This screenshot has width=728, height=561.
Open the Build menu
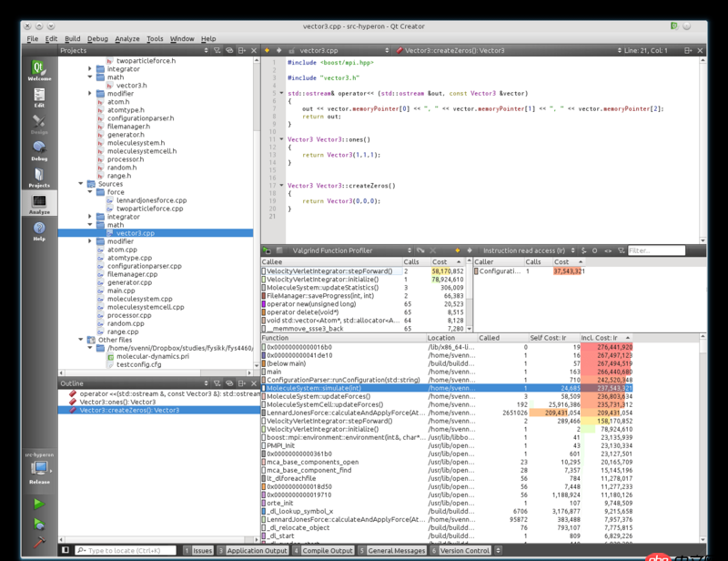coord(73,38)
